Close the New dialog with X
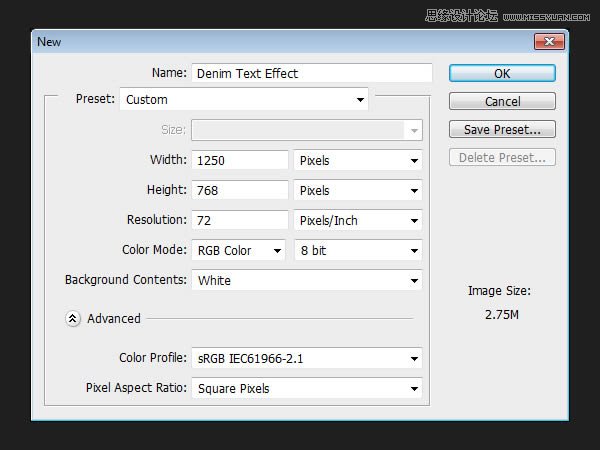Viewport: 600px width, 450px height. pyautogui.click(x=549, y=41)
